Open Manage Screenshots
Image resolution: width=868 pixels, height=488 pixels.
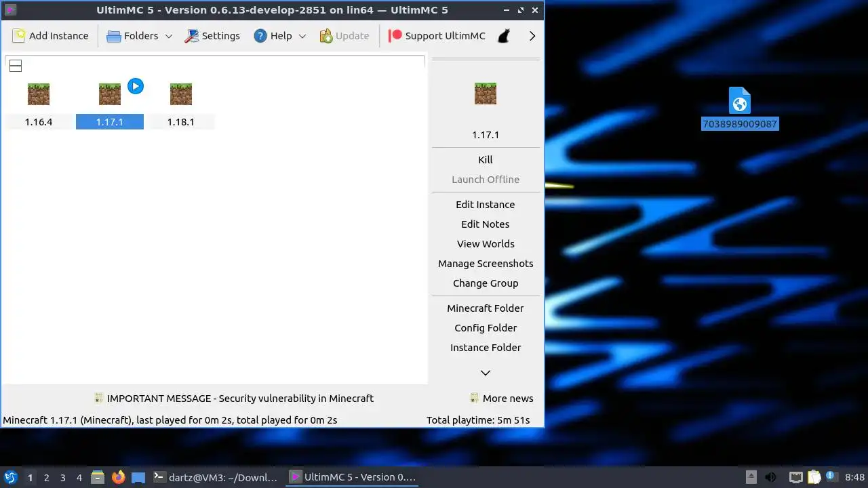486,264
